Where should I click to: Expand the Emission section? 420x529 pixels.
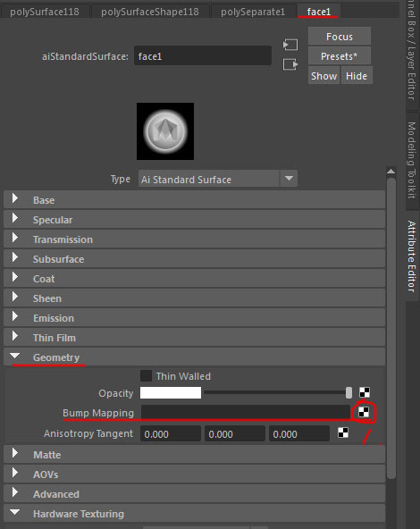pyautogui.click(x=194, y=318)
